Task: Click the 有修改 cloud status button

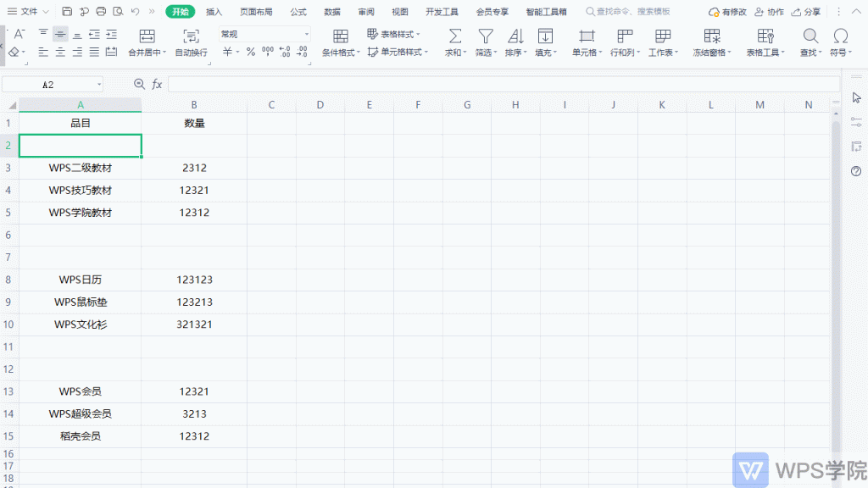Action: [x=727, y=12]
